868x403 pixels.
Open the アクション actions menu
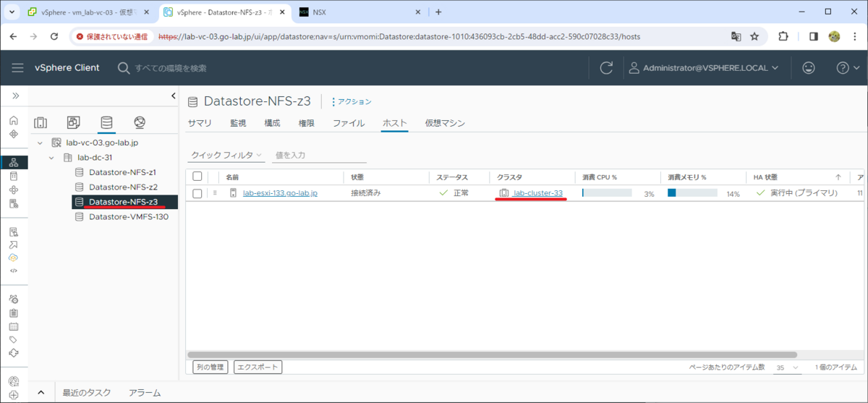[352, 102]
